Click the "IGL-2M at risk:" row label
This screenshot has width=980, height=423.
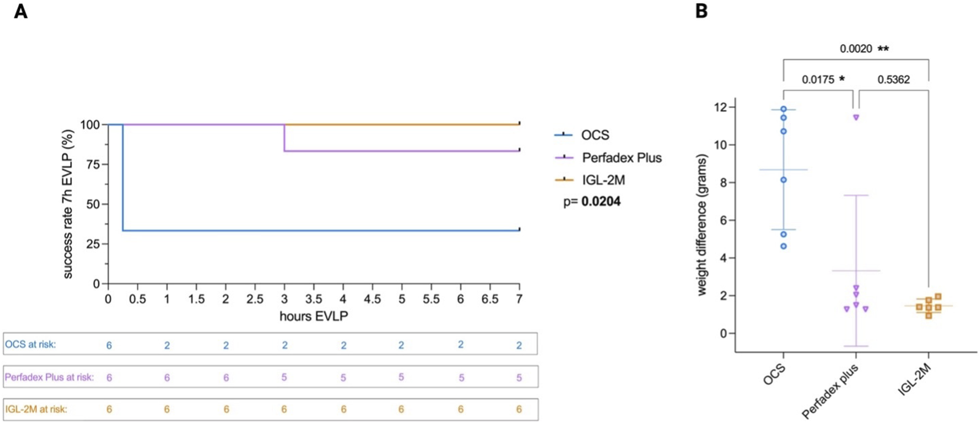tap(36, 409)
